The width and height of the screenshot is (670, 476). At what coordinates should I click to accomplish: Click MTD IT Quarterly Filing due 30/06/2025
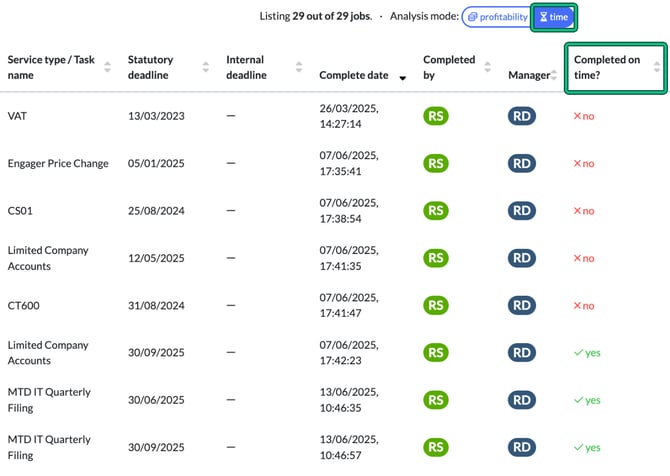(49, 400)
